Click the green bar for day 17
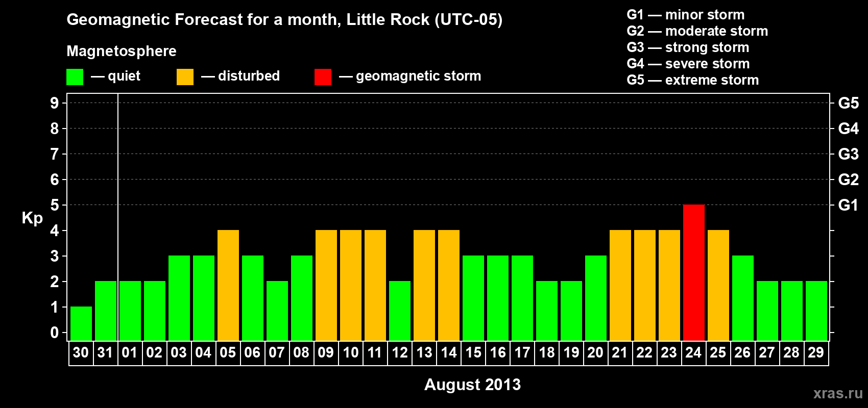 [x=522, y=298]
